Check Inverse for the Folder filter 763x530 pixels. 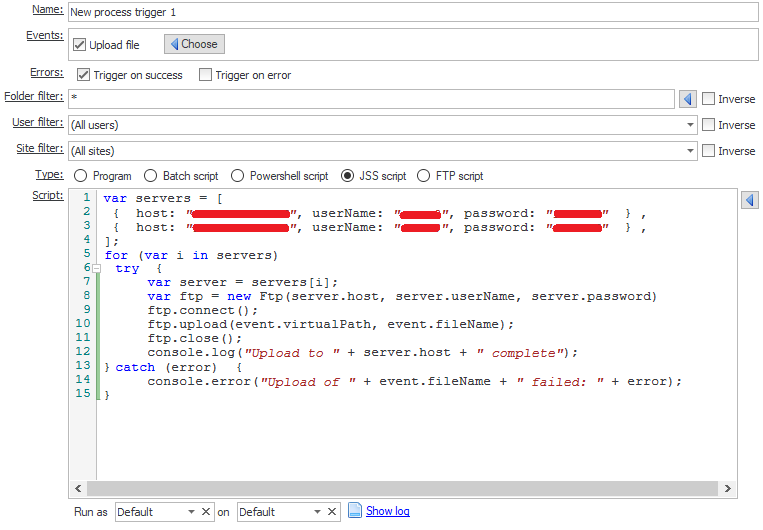point(708,99)
